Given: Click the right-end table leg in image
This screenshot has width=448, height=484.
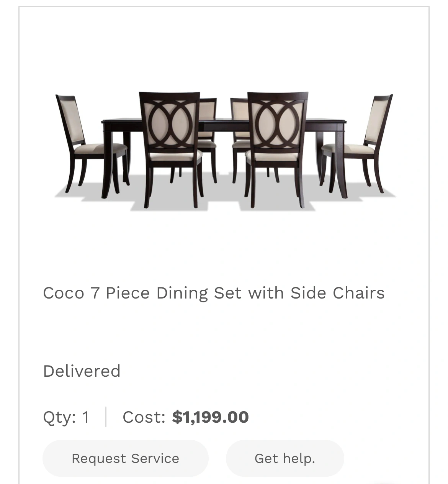Looking at the screenshot, I should pos(341,169).
